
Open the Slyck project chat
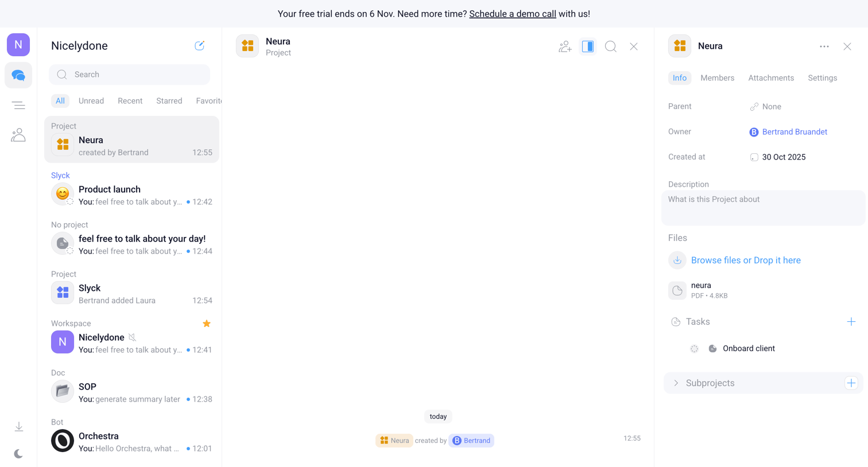(x=131, y=288)
